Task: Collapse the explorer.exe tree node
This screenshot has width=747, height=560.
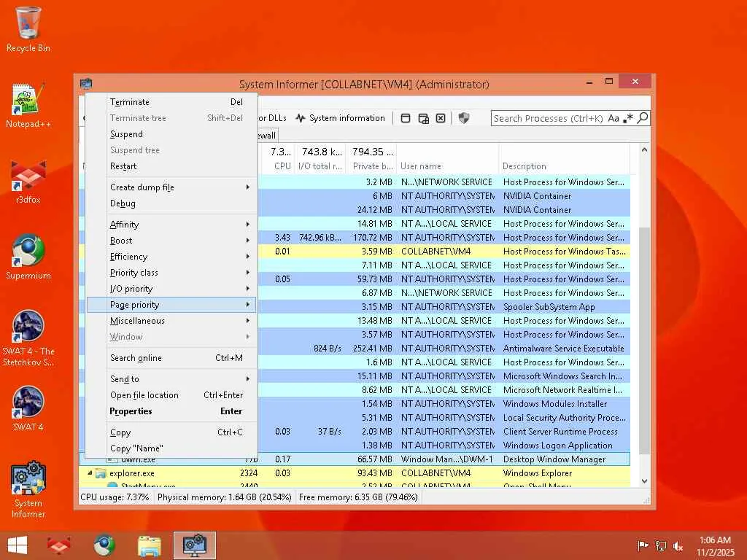Action: (90, 472)
